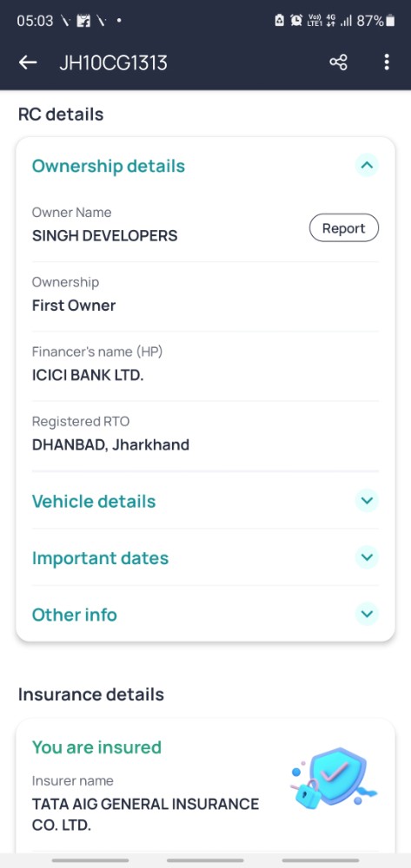Report the owner name

tap(344, 228)
